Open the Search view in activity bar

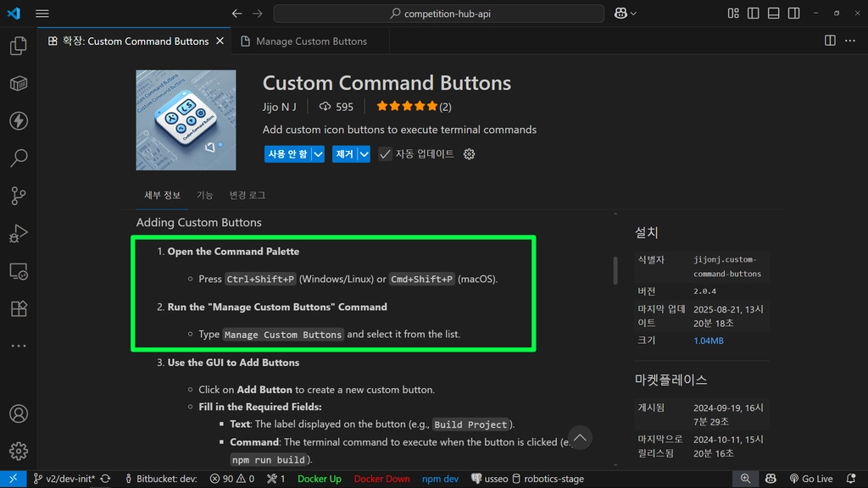point(19,158)
